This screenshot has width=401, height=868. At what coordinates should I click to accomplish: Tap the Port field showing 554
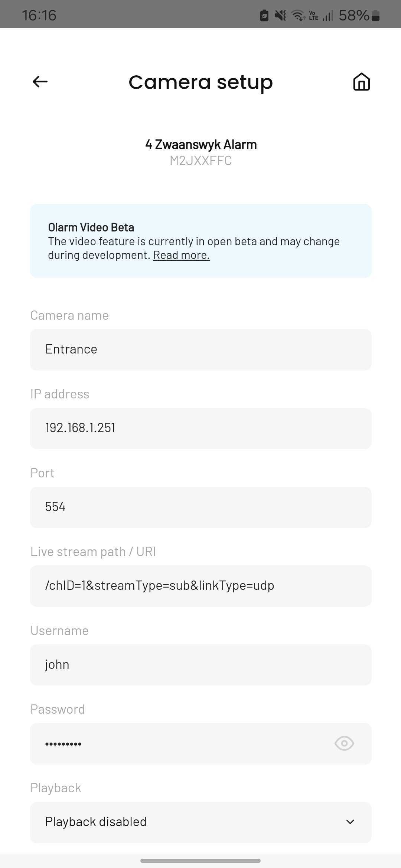click(x=201, y=507)
